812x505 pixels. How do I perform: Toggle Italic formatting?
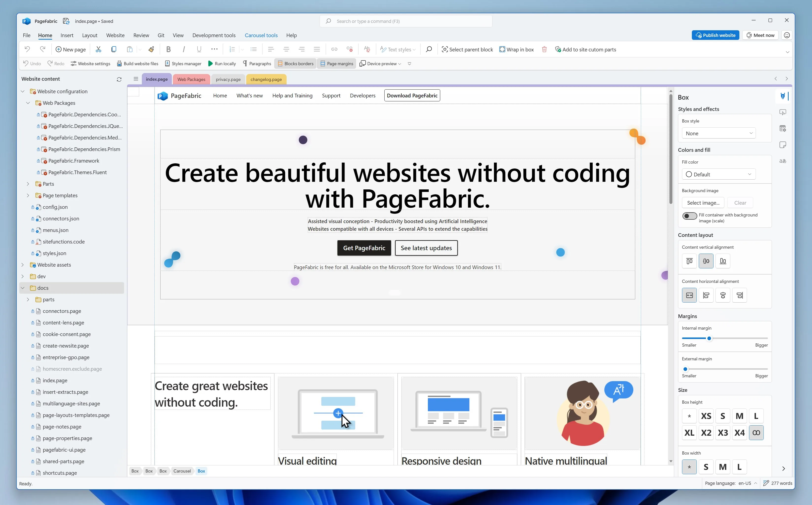(183, 49)
